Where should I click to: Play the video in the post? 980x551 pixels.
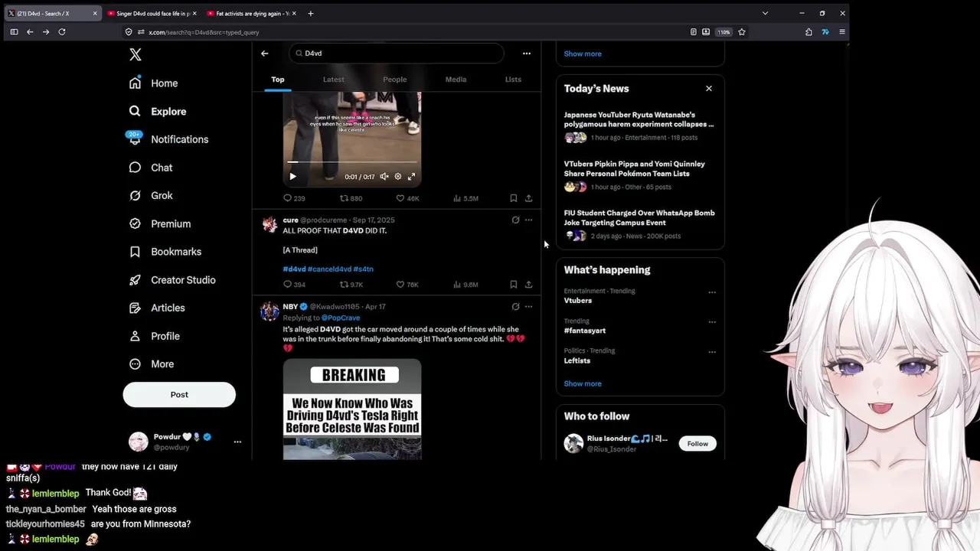(x=292, y=177)
